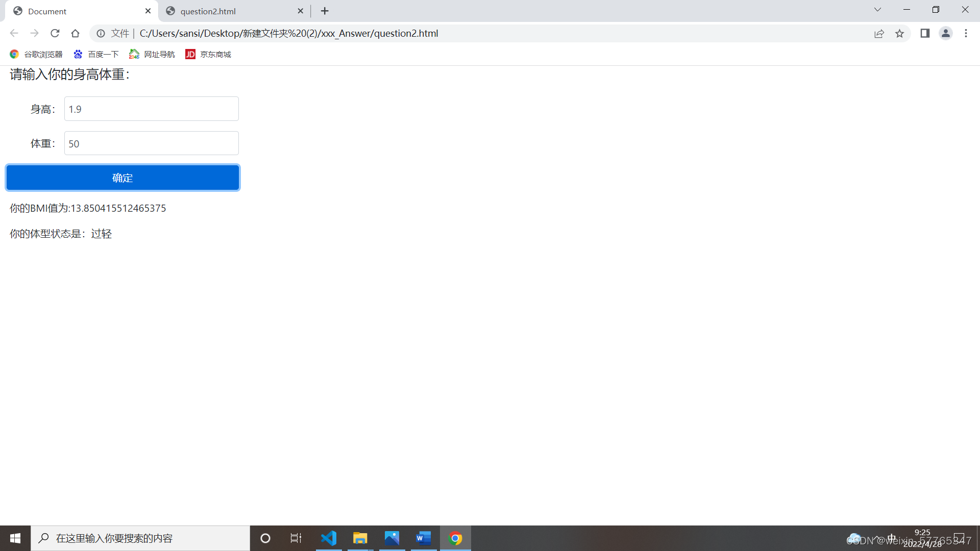This screenshot has width=980, height=551.
Task: Bookmark this page with star icon
Action: pyautogui.click(x=899, y=34)
